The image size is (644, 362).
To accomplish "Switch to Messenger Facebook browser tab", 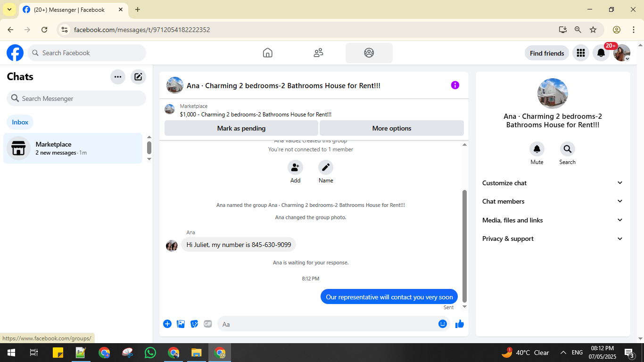I will [x=73, y=9].
